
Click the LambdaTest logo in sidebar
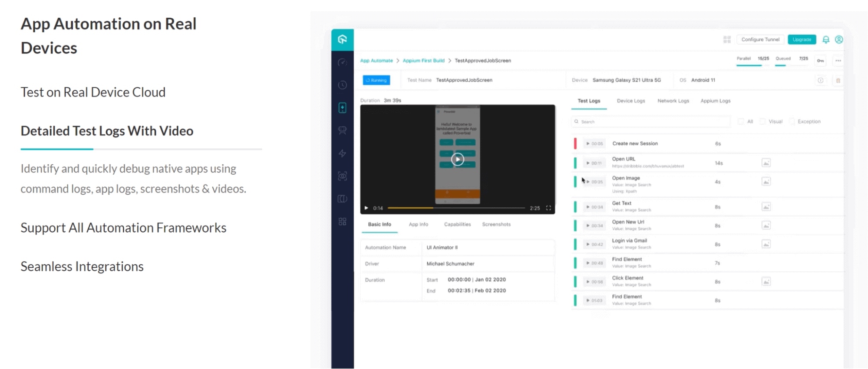(x=342, y=40)
